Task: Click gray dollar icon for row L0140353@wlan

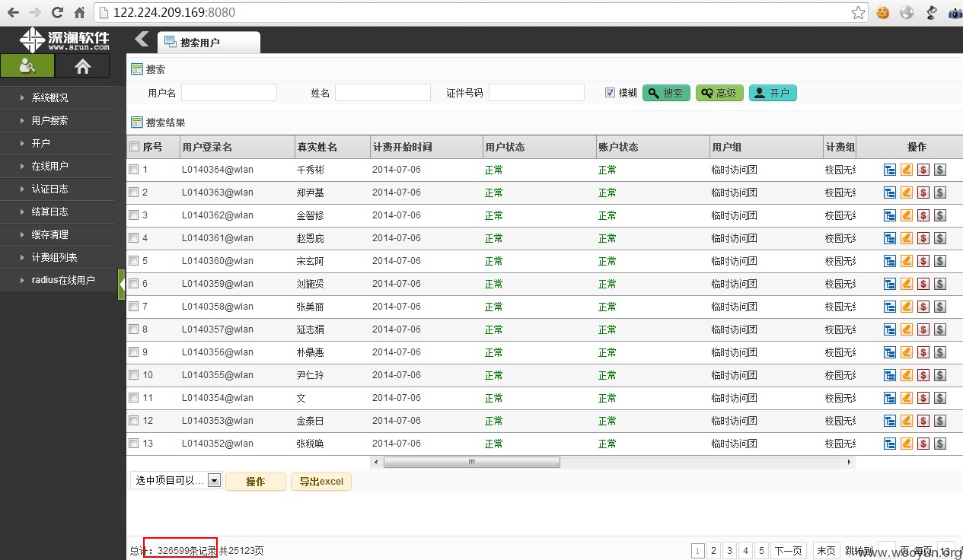Action: coord(940,421)
